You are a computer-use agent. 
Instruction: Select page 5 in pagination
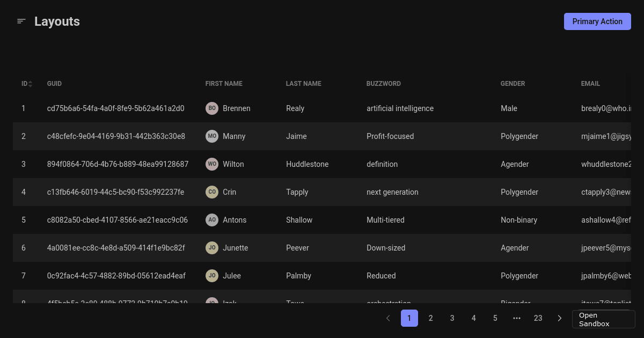[495, 318]
